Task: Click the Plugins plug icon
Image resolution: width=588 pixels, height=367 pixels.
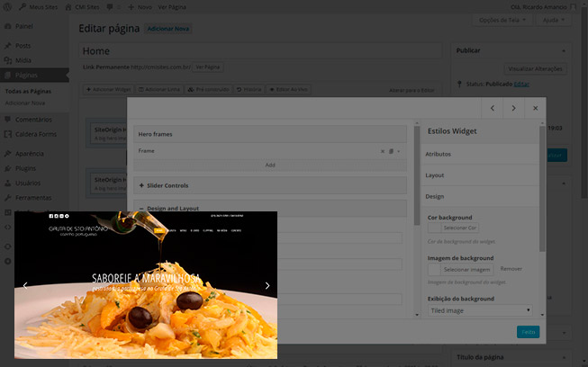Action: [8, 168]
